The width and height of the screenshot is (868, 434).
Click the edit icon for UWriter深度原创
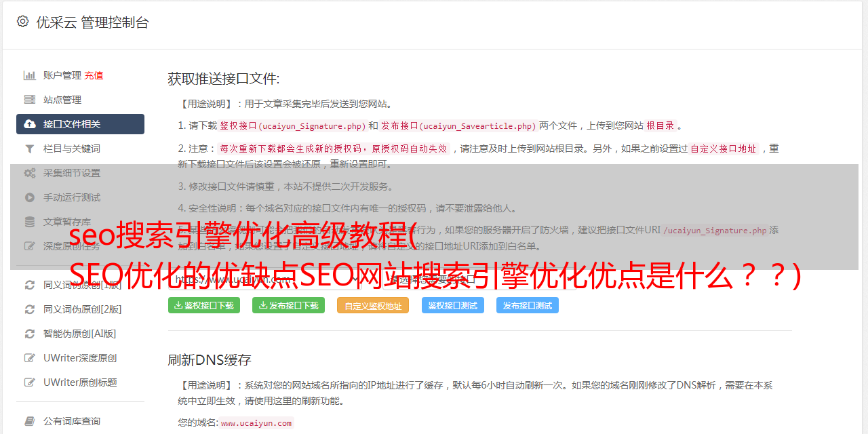pos(30,358)
